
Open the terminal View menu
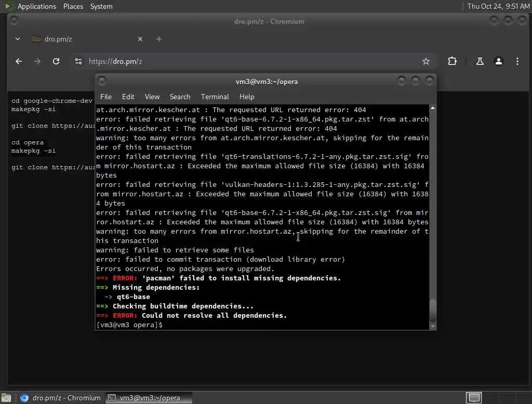pyautogui.click(x=152, y=97)
